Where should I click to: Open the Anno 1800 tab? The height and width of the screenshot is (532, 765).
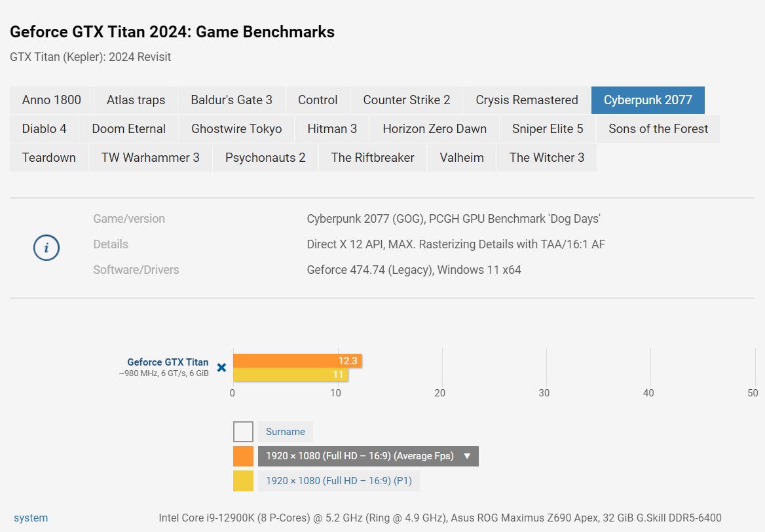point(51,100)
